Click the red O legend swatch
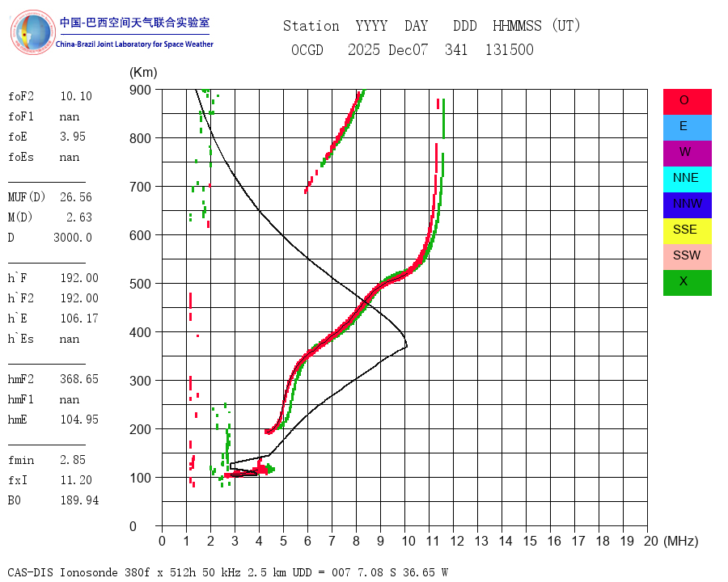The width and height of the screenshot is (728, 582). point(687,102)
